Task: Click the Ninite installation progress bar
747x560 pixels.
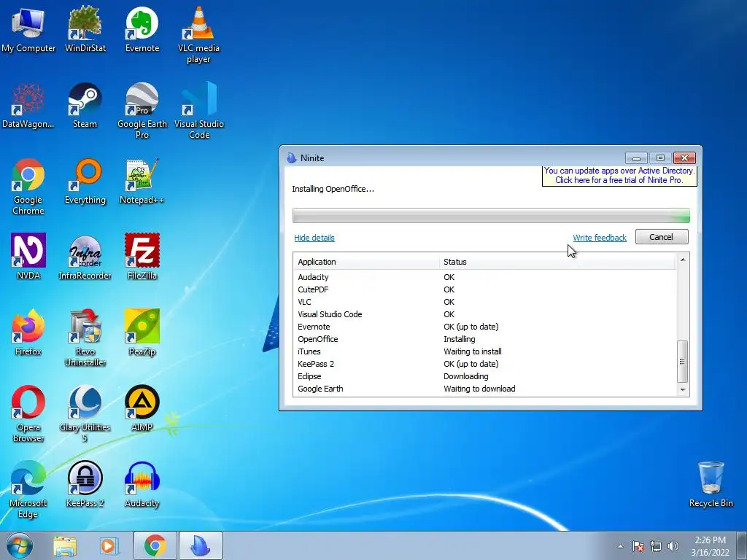Action: pyautogui.click(x=491, y=215)
